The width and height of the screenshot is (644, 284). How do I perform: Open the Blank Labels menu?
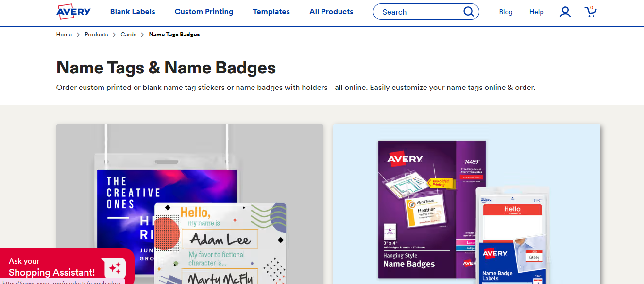tap(133, 12)
